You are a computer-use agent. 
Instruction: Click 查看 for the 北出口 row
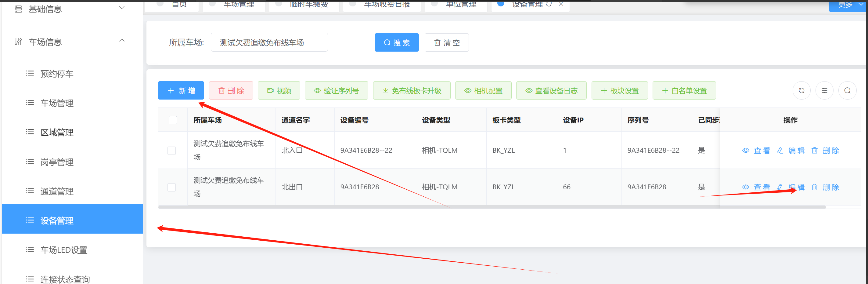point(756,187)
